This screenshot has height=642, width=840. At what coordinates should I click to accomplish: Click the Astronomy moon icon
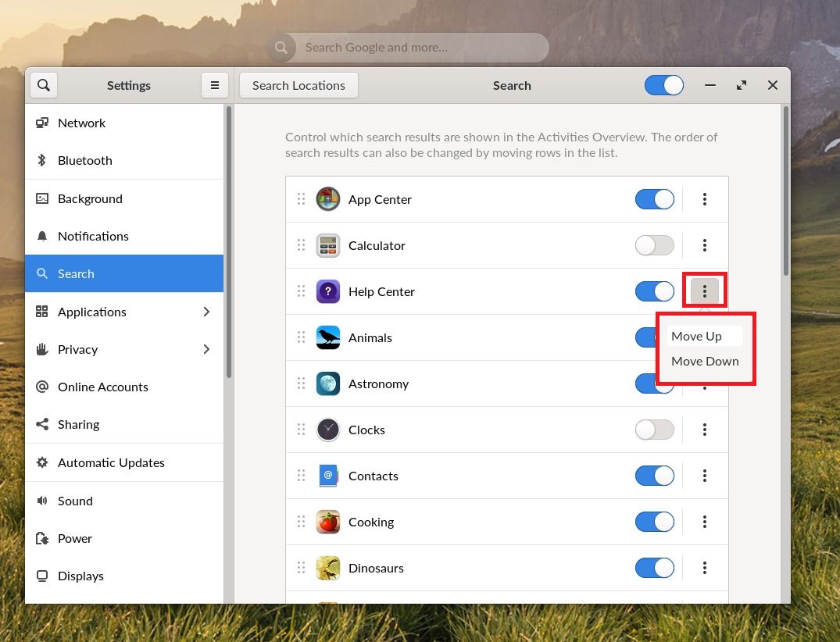click(328, 383)
